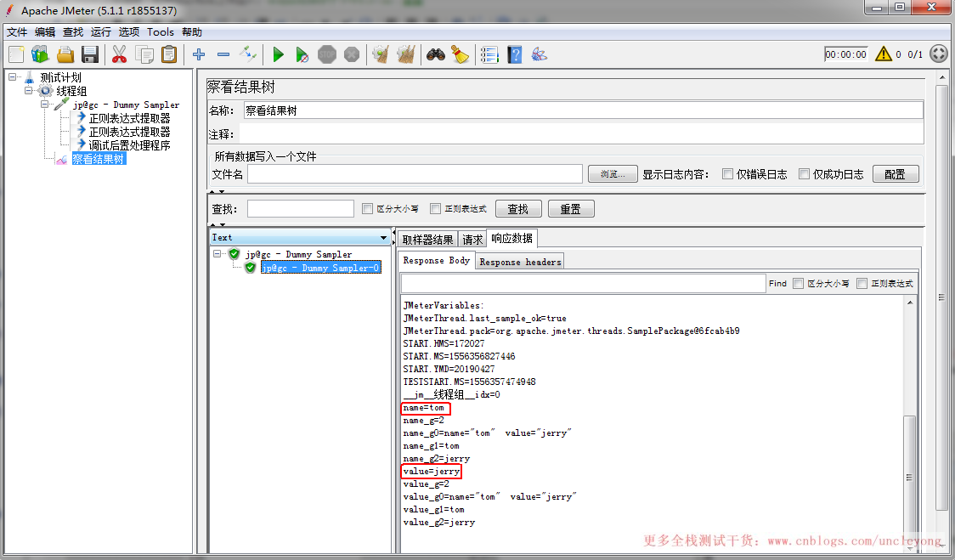Select jp@gc - Dummy Sampler-0 result

321,268
